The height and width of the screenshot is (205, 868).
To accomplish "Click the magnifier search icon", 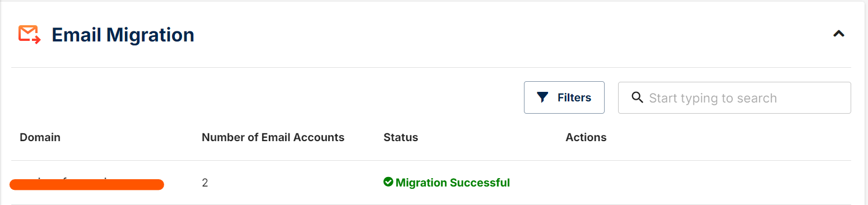I will [637, 97].
